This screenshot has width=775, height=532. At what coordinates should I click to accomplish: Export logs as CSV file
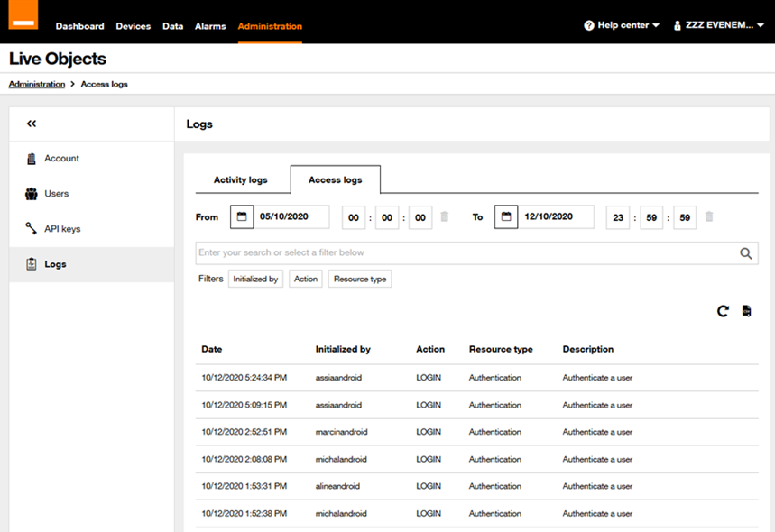pyautogui.click(x=747, y=311)
